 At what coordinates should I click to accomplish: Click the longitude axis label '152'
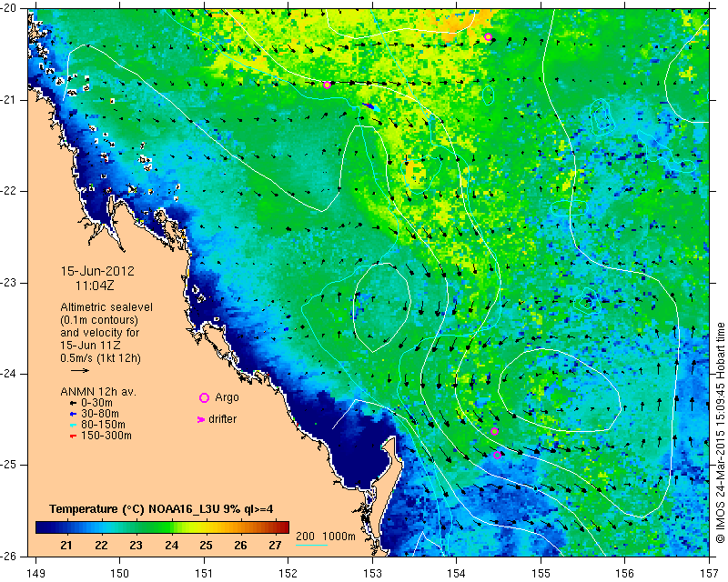(x=288, y=574)
